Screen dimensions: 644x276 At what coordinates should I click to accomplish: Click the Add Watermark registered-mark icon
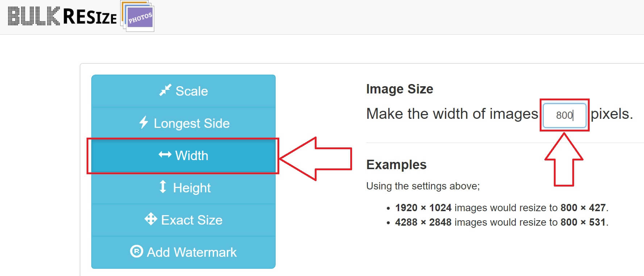[x=137, y=251]
